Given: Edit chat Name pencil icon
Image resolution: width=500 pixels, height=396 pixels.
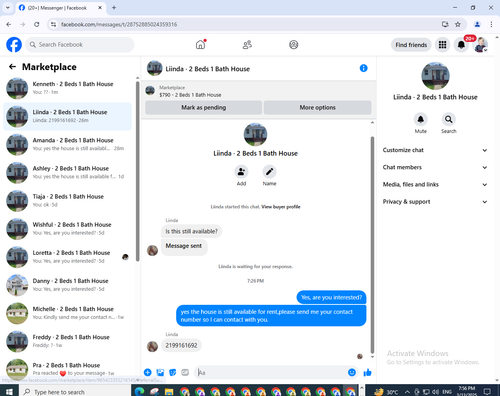Looking at the screenshot, I should click(269, 172).
